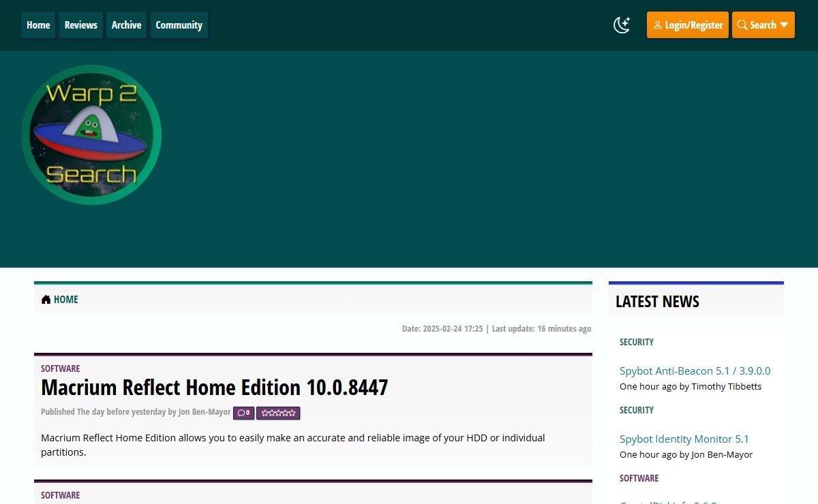Click the person icon on Login/Register
Viewport: 818px width, 504px height.
point(657,25)
